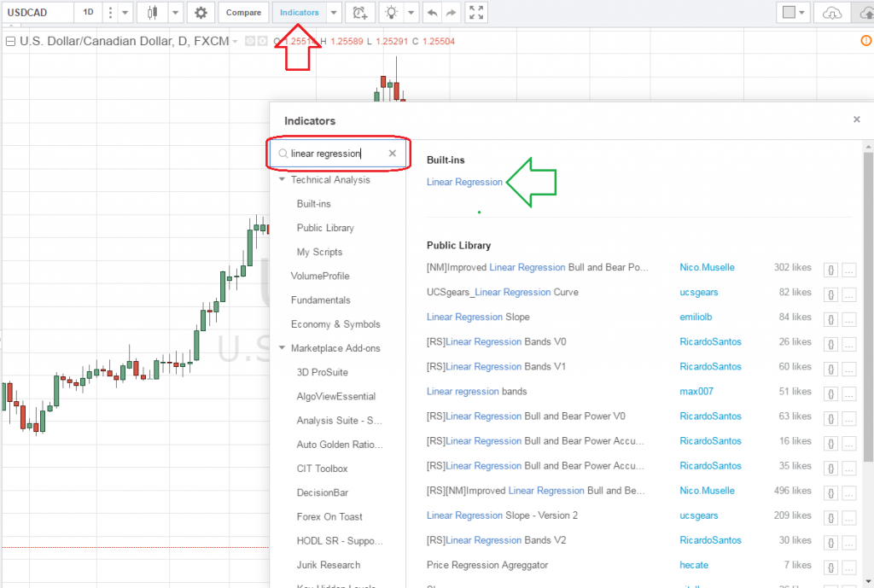Viewport: 874px width, 588px height.
Task: Close the Indicators dialog
Action: coord(857,119)
